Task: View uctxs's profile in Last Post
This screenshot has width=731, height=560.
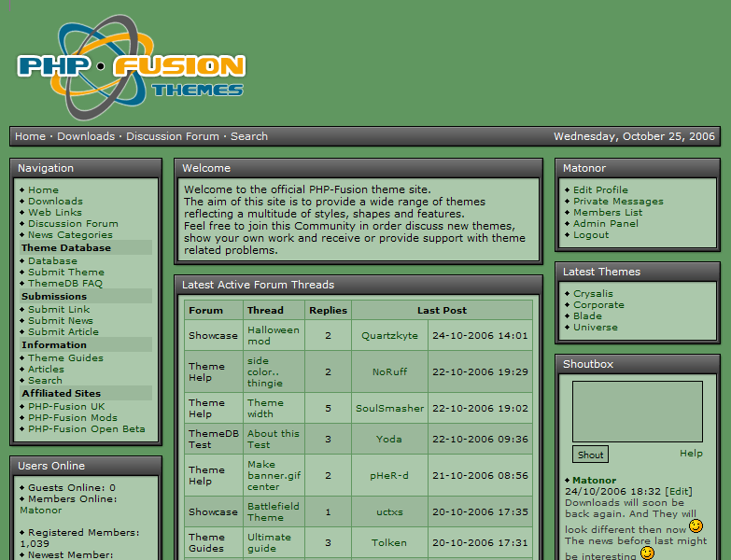Action: 389,511
